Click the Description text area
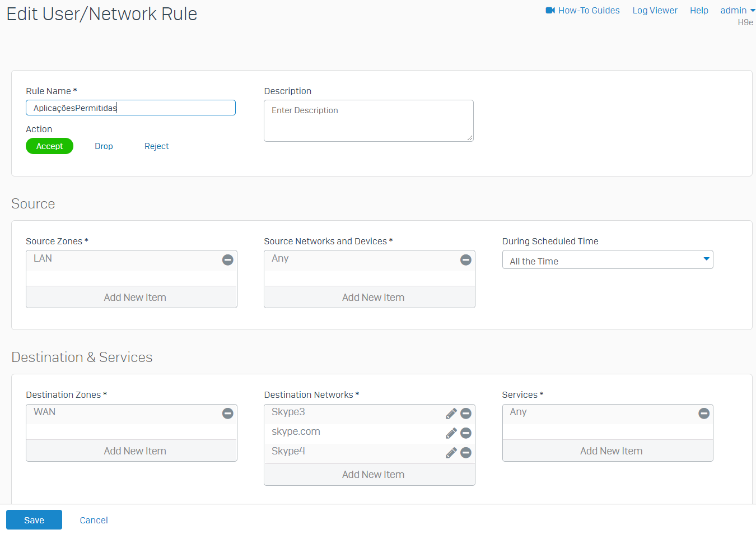The height and width of the screenshot is (534, 756). coord(368,120)
